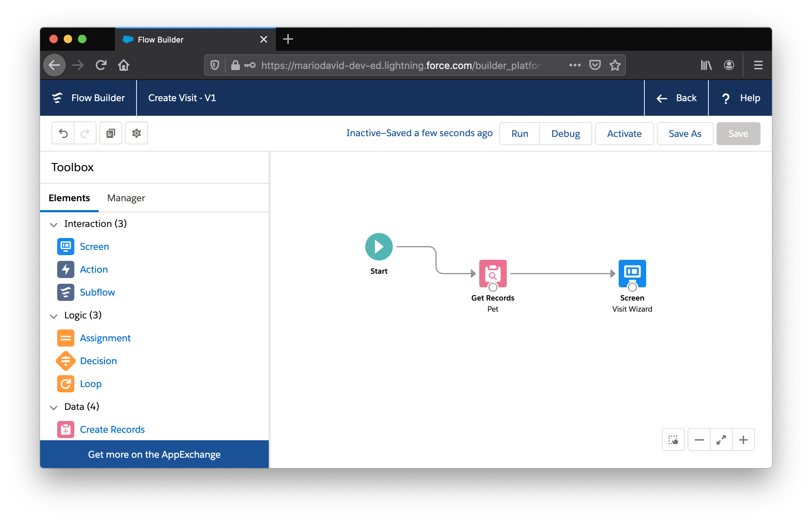Image resolution: width=812 pixels, height=521 pixels.
Task: Select the Subflow element icon
Action: coord(66,292)
